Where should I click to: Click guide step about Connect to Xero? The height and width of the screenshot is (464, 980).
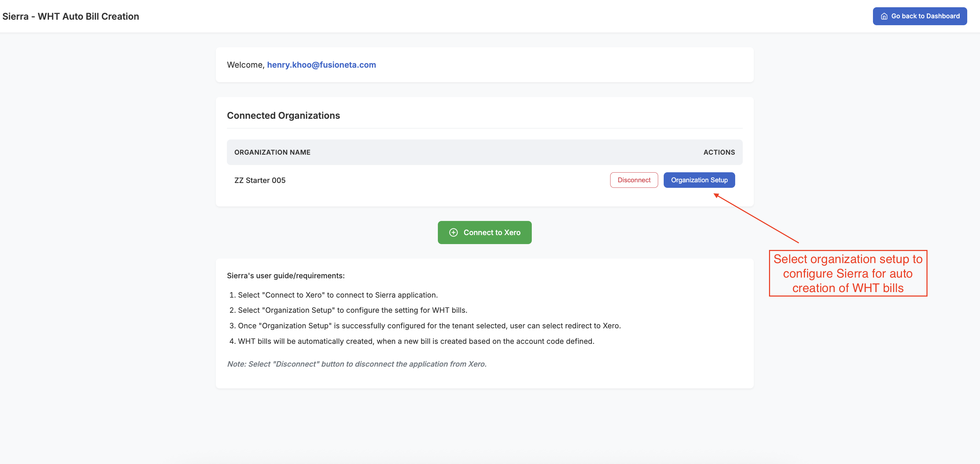[x=338, y=295]
